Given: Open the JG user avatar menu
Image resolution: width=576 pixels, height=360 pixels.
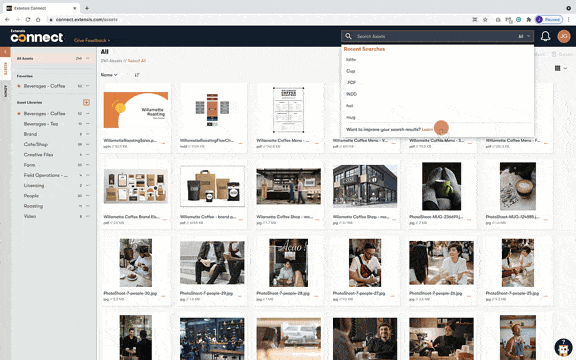Looking at the screenshot, I should point(564,36).
